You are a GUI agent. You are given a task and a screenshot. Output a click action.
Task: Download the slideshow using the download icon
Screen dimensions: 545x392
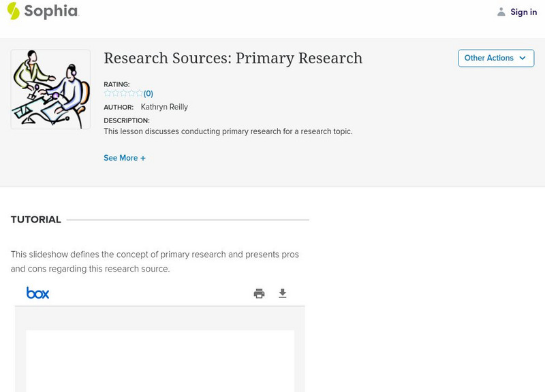tap(283, 293)
